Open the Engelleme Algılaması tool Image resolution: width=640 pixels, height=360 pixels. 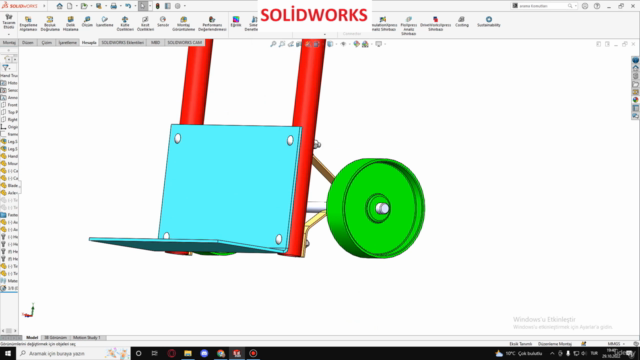[28, 24]
